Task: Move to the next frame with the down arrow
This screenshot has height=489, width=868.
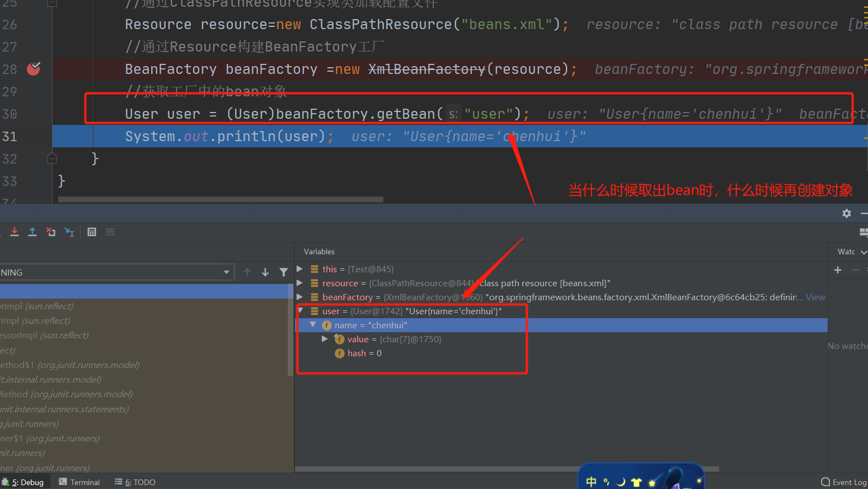Action: pos(265,272)
